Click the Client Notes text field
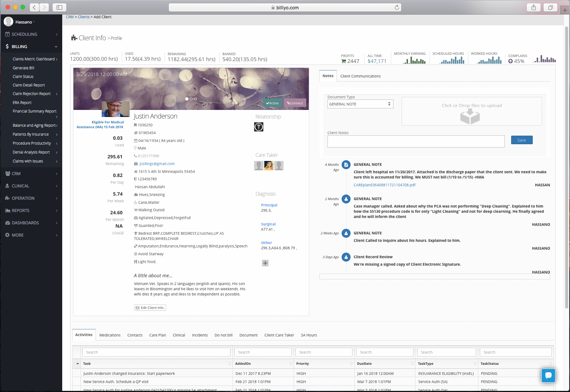This screenshot has height=392, width=570. (416, 141)
